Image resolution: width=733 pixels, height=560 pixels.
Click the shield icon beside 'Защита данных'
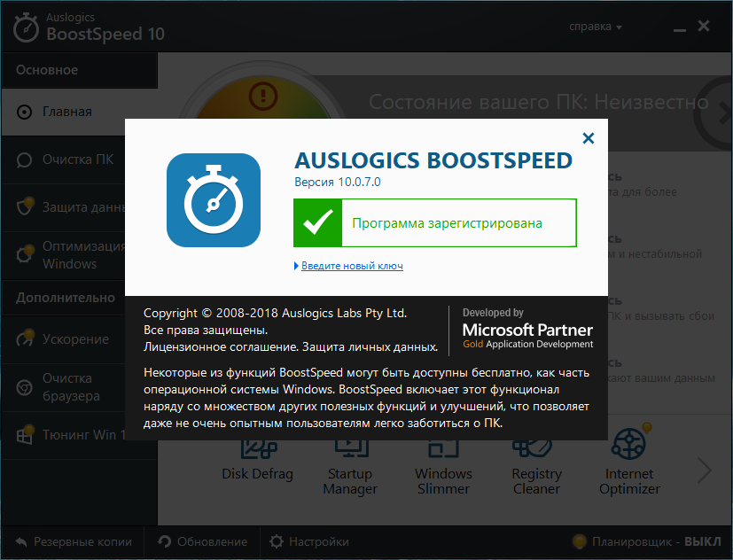pyautogui.click(x=25, y=206)
